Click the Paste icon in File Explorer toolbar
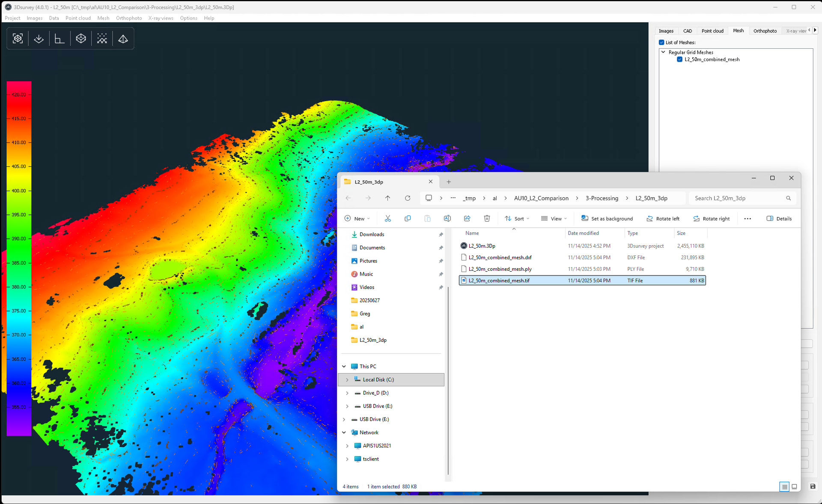The width and height of the screenshot is (822, 504). click(x=427, y=218)
